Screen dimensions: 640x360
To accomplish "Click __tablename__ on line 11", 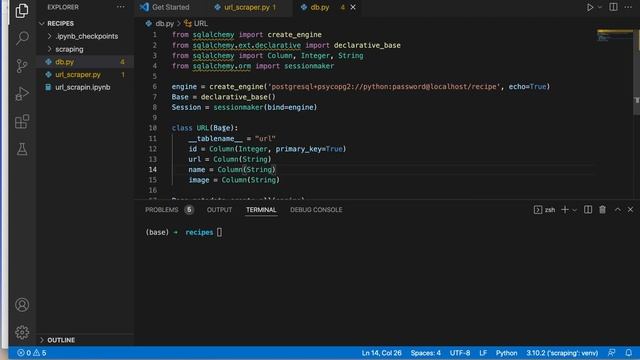I will pyautogui.click(x=216, y=139).
